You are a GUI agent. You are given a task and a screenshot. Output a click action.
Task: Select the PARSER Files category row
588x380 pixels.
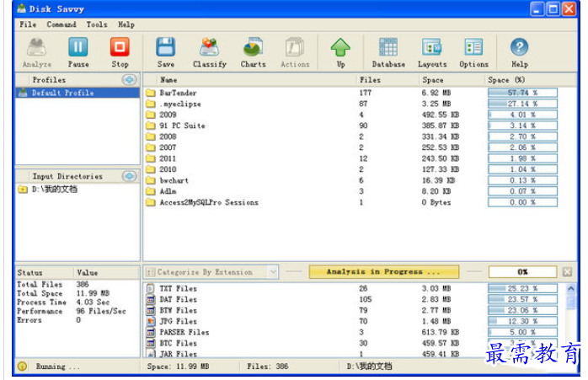tap(351, 332)
